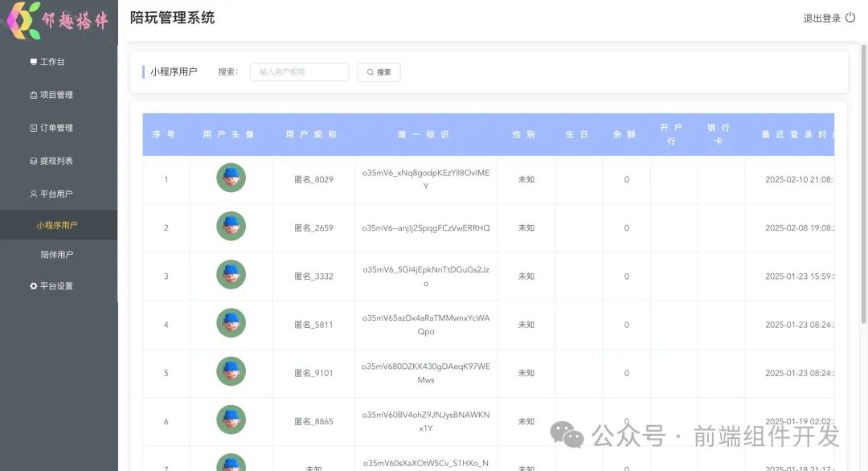Click the magnifier icon inside the 搜索 button

[x=368, y=72]
